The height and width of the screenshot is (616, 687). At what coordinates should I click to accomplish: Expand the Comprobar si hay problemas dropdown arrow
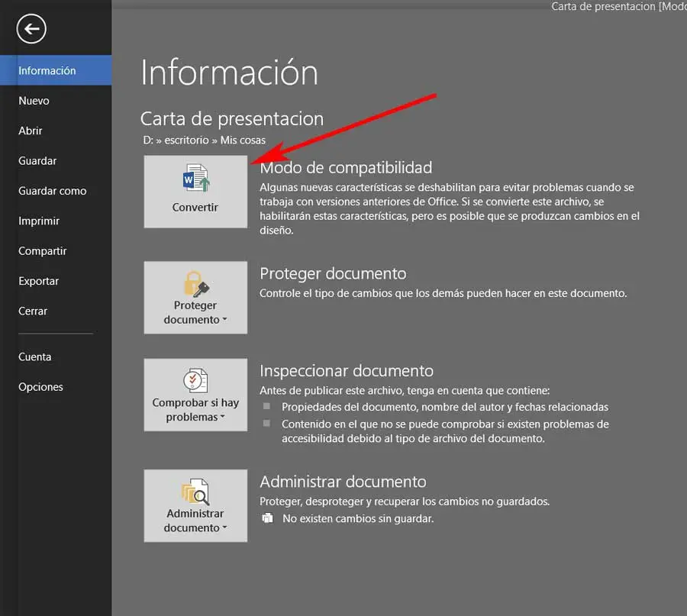point(223,417)
